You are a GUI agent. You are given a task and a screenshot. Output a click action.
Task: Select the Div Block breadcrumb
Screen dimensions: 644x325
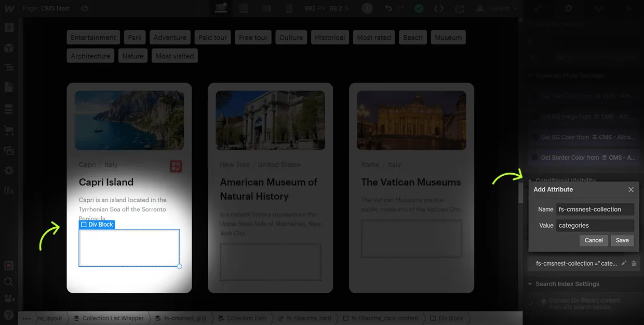[x=446, y=318]
